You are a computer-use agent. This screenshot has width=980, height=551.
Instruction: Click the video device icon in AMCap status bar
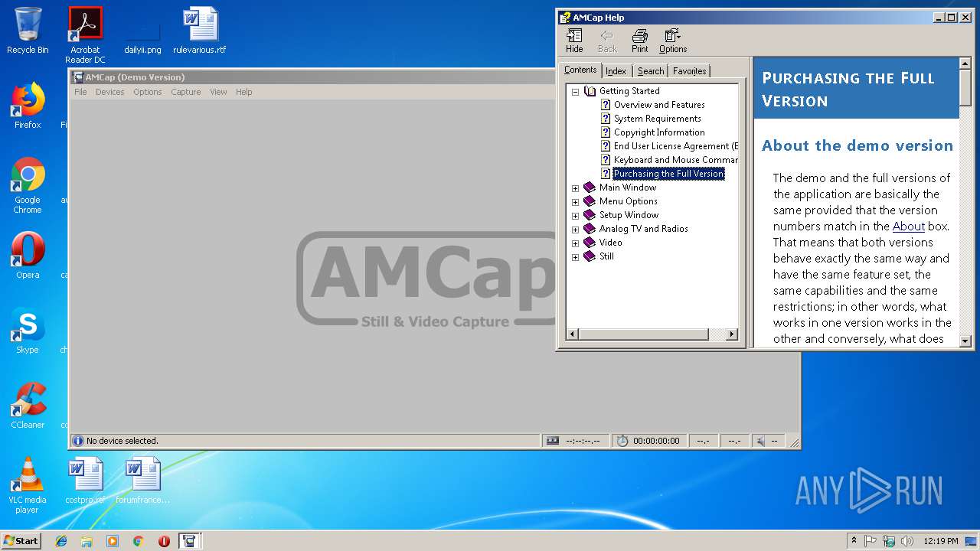552,441
